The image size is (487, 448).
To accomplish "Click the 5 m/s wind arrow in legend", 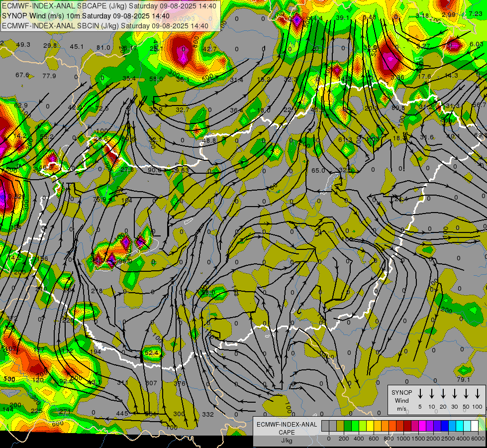I will pyautogui.click(x=420, y=393).
